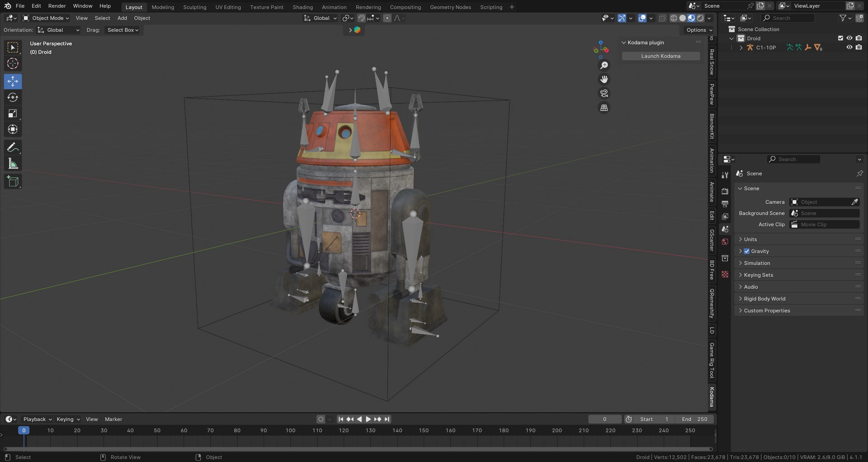Image resolution: width=868 pixels, height=462 pixels.
Task: Open the Output properties tab
Action: click(x=725, y=204)
